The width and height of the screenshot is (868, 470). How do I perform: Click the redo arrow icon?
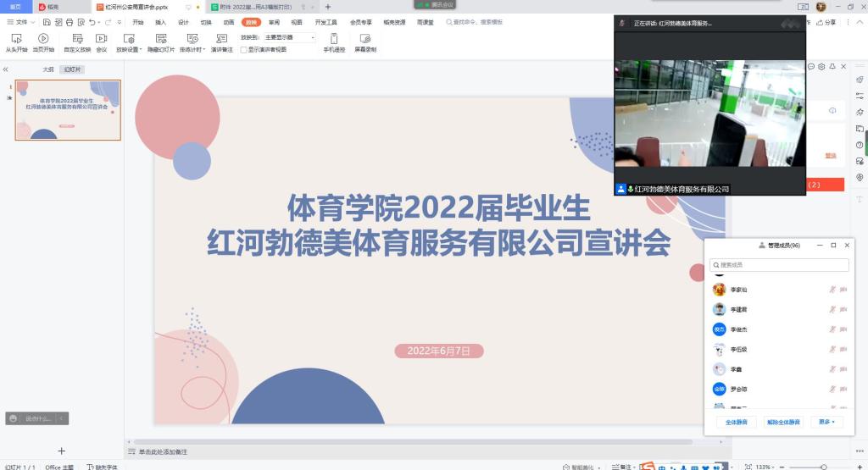coord(108,22)
